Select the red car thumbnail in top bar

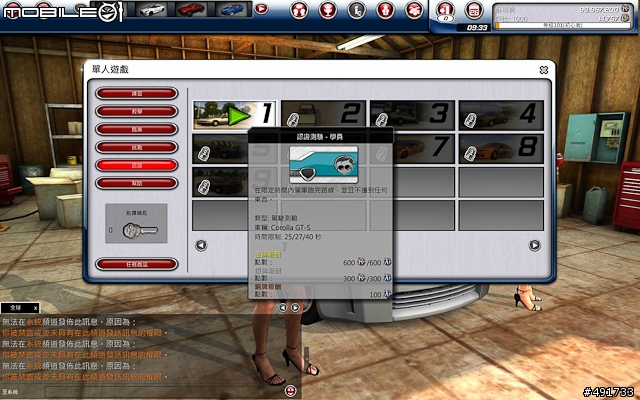(191, 9)
